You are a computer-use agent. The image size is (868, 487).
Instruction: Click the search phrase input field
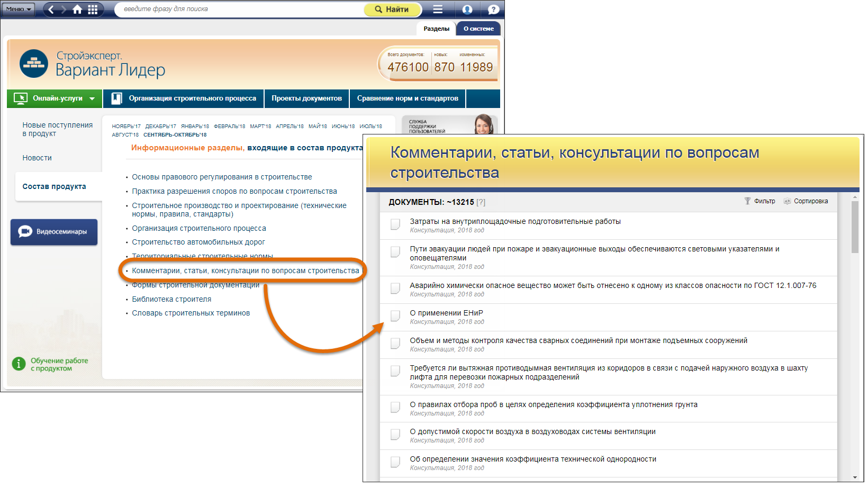(238, 9)
